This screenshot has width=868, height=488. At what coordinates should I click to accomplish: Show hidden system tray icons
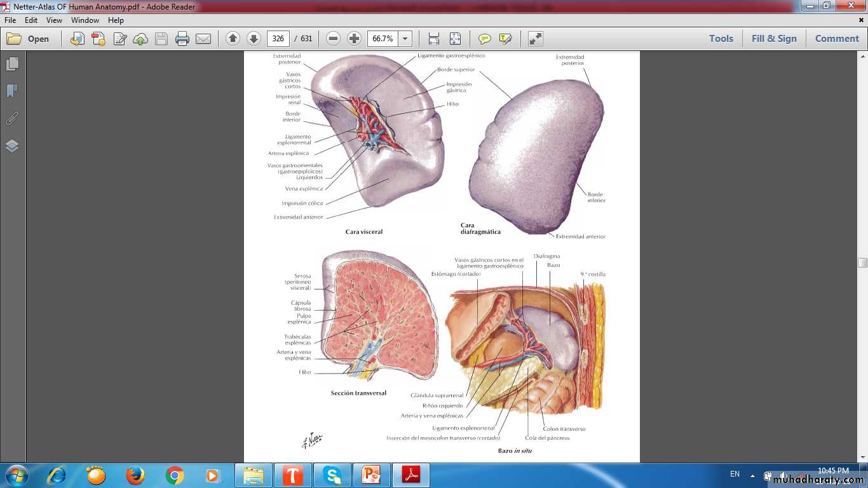tap(752, 475)
